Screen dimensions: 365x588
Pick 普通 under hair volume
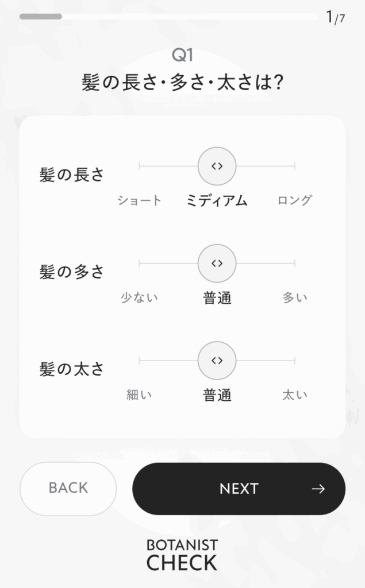[217, 298]
